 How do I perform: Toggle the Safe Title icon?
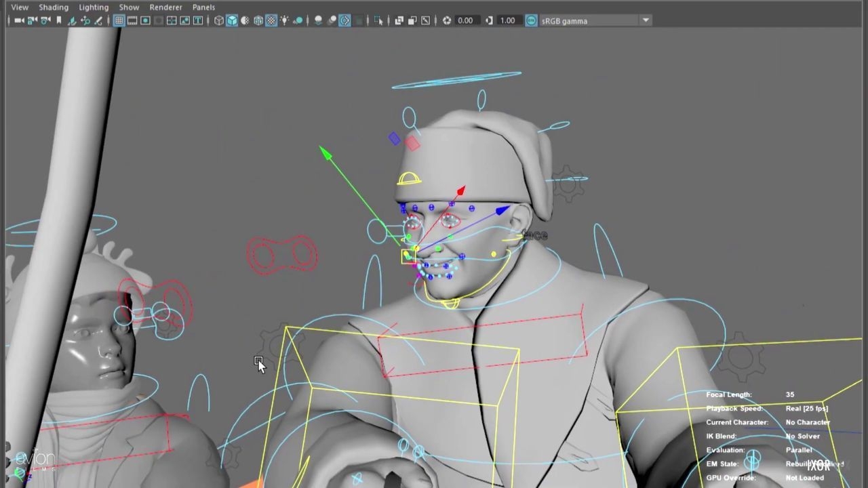click(x=198, y=20)
